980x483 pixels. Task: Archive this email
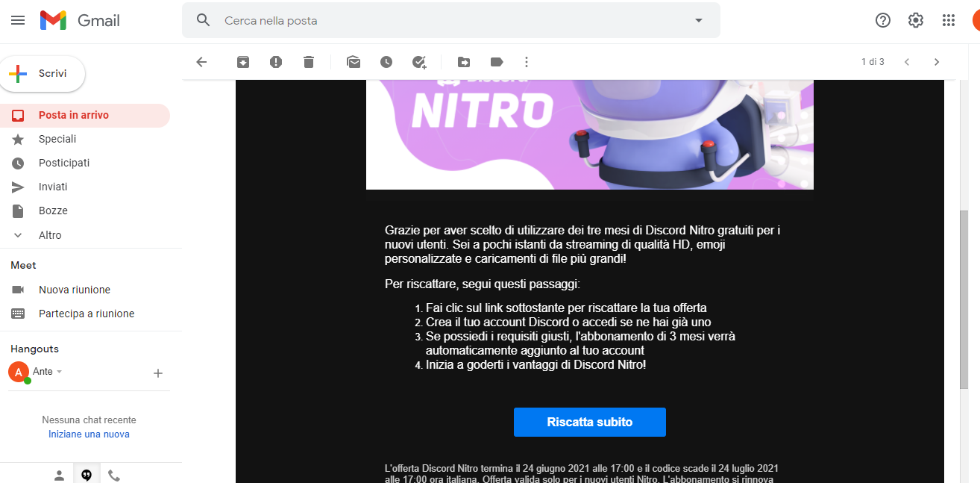(243, 62)
